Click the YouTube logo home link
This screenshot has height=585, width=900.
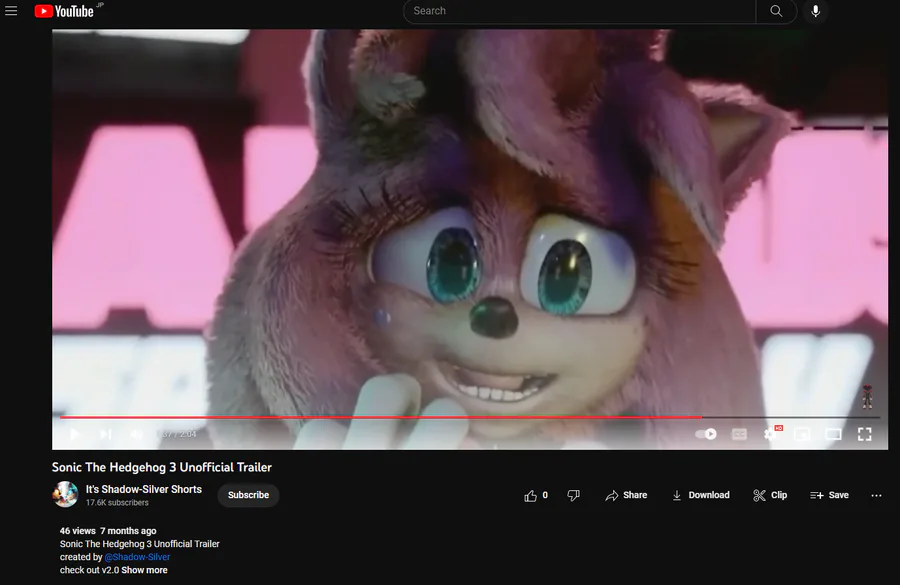tap(64, 11)
